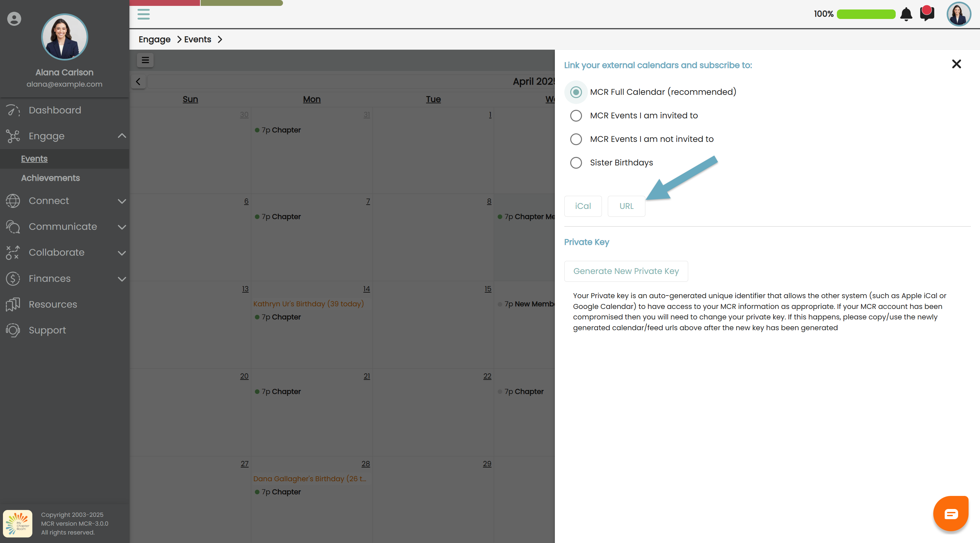Click the notifications bell icon
The image size is (980, 543).
pos(906,14)
